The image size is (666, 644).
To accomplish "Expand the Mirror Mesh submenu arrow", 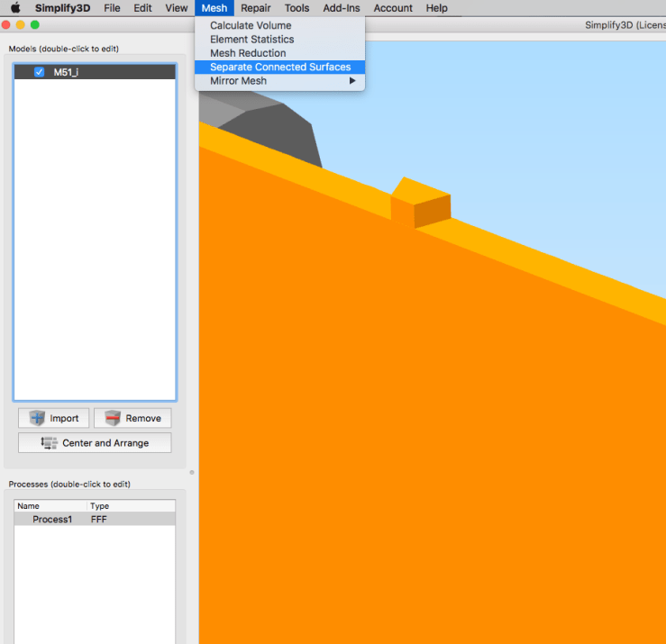I will click(x=352, y=81).
